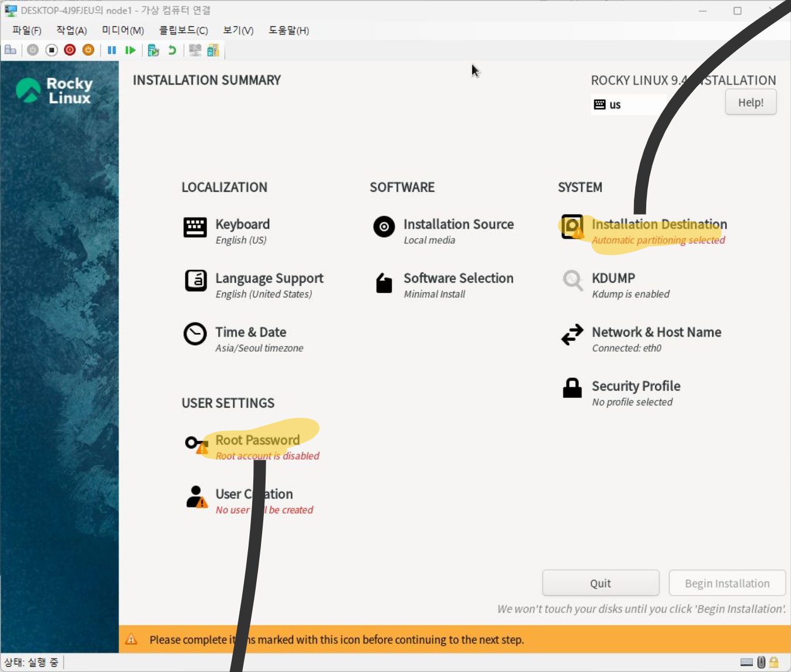Open the Root Password label
The width and height of the screenshot is (791, 672).
tap(257, 440)
